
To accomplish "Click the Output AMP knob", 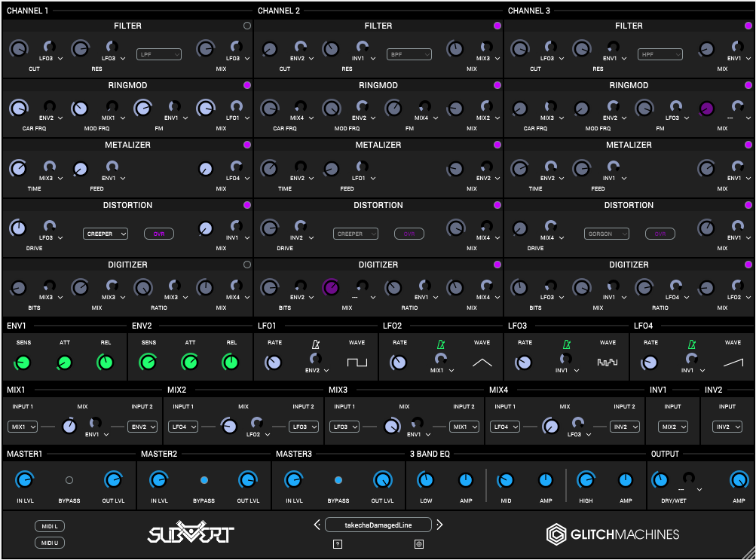I will [x=739, y=480].
